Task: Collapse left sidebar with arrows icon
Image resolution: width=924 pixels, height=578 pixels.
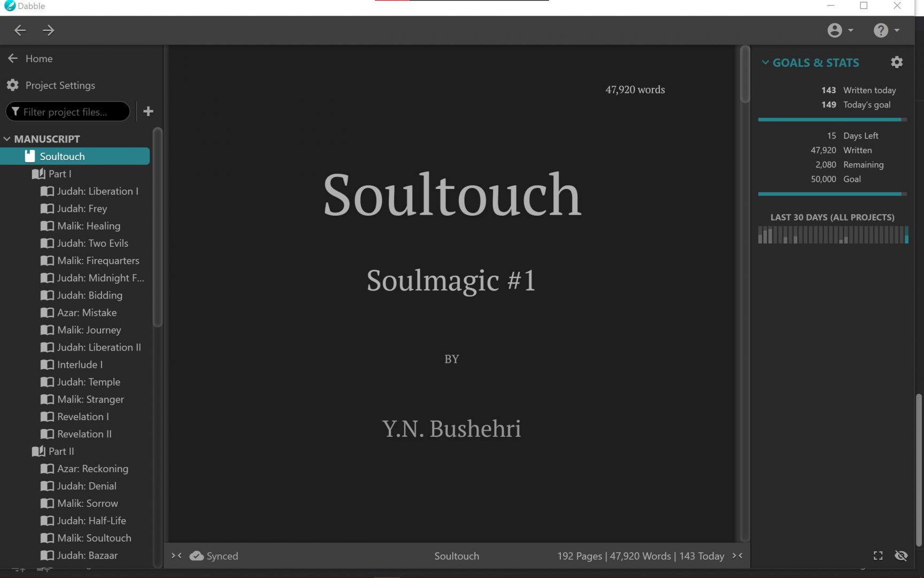Action: [x=176, y=556]
